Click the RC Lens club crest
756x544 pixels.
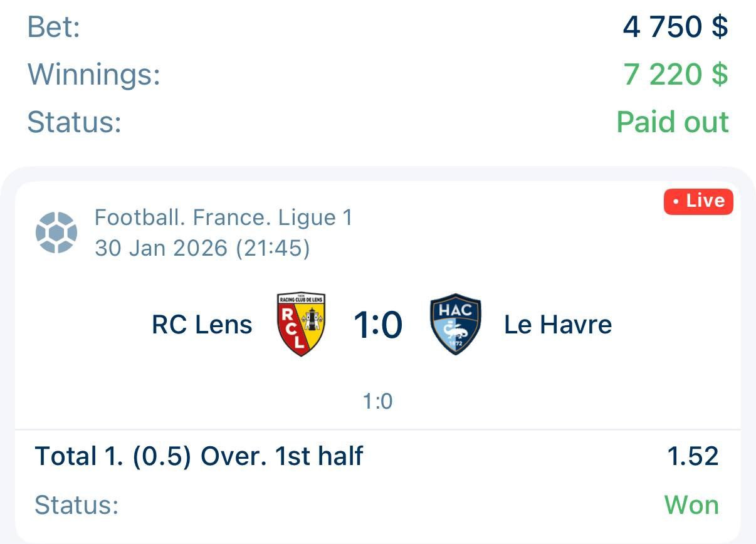click(x=301, y=324)
